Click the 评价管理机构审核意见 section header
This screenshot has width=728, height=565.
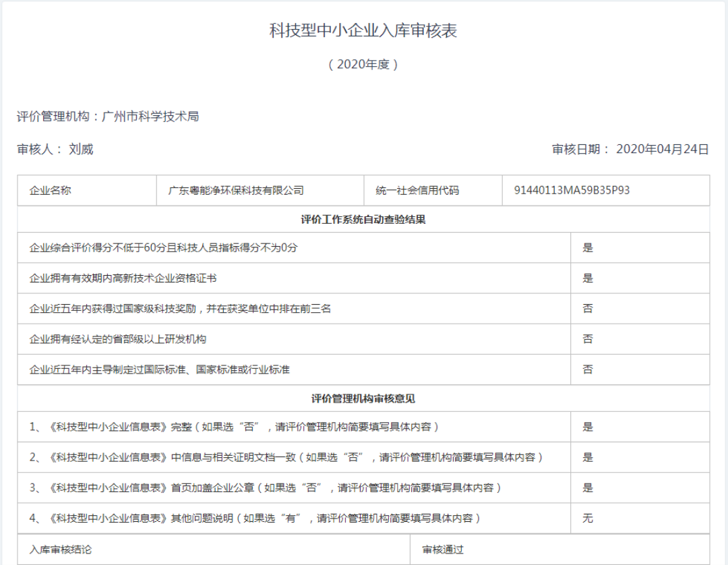click(363, 398)
